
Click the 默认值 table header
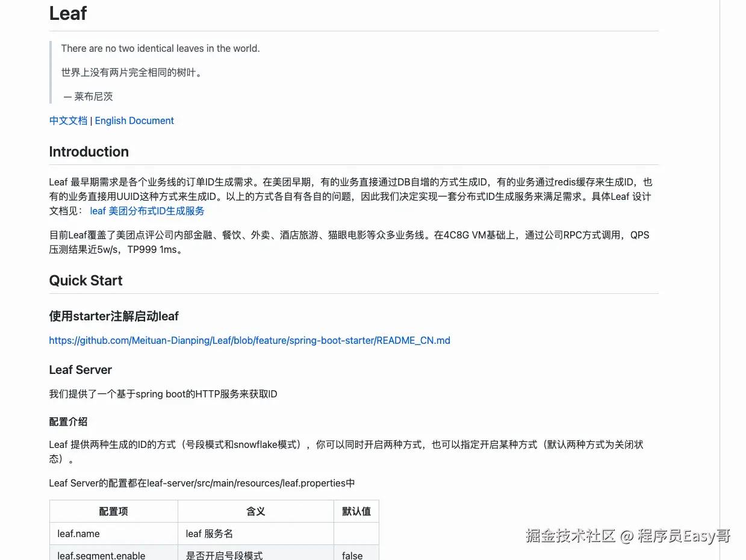[x=356, y=511]
